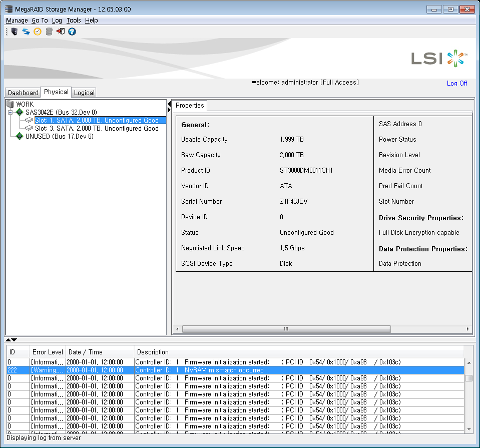This screenshot has height=448, width=480.
Task: Open the Manage menu
Action: point(17,21)
